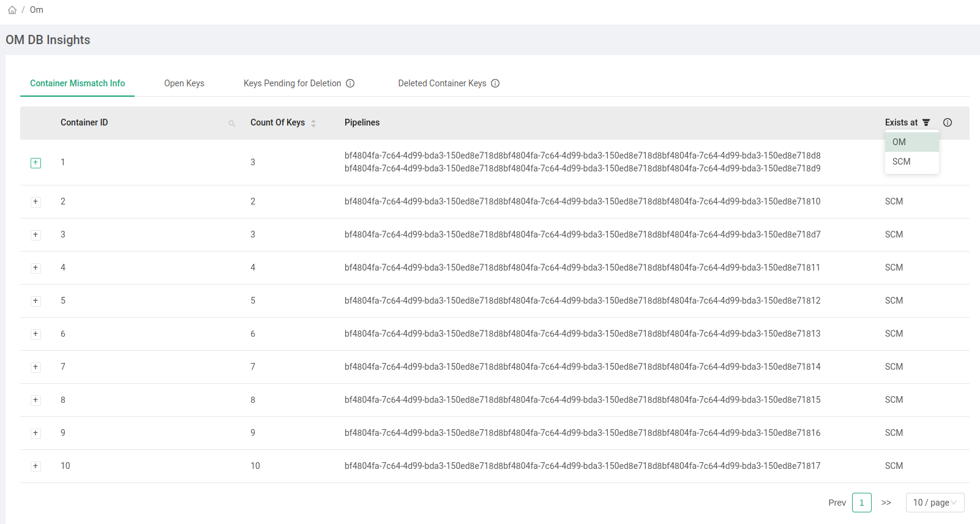
Task: Click info icon on Keys Pending for Deletion
Action: 350,83
